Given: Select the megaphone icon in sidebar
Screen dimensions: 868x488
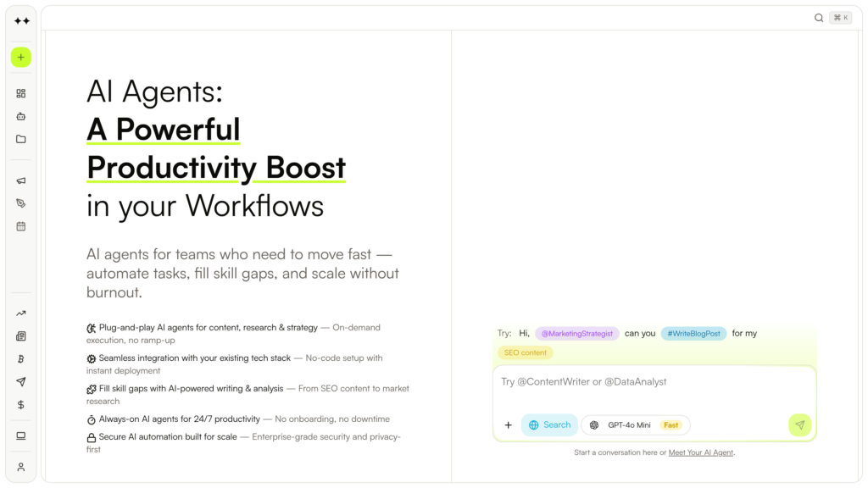Looking at the screenshot, I should pyautogui.click(x=21, y=180).
